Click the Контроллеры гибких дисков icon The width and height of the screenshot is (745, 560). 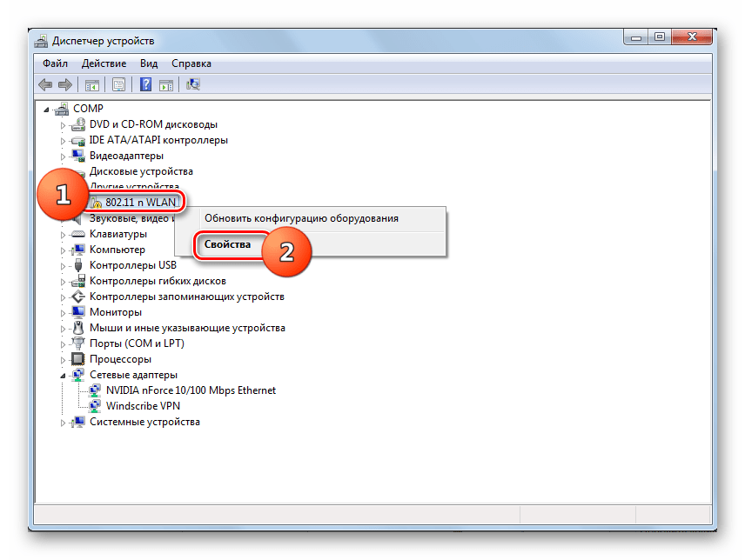tap(78, 281)
